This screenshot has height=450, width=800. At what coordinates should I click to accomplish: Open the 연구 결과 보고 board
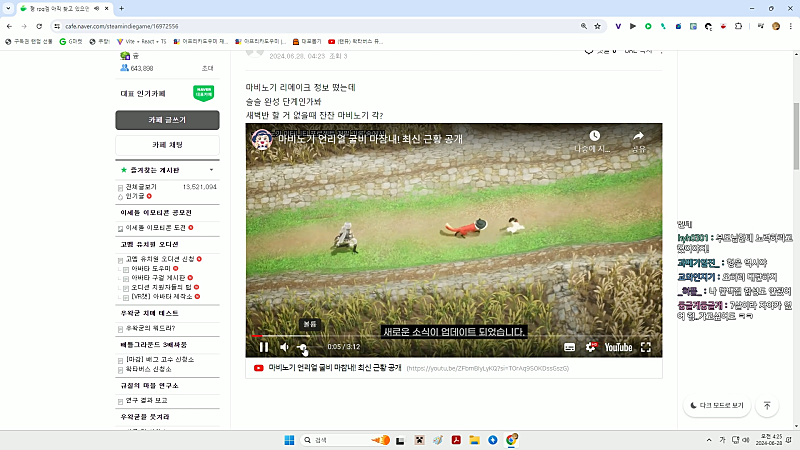[146, 401]
